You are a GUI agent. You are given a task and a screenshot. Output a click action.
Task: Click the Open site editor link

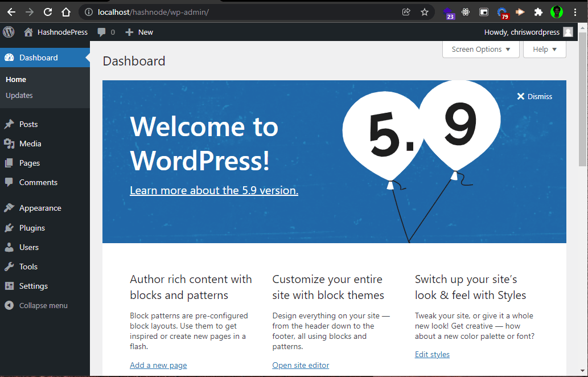point(301,365)
